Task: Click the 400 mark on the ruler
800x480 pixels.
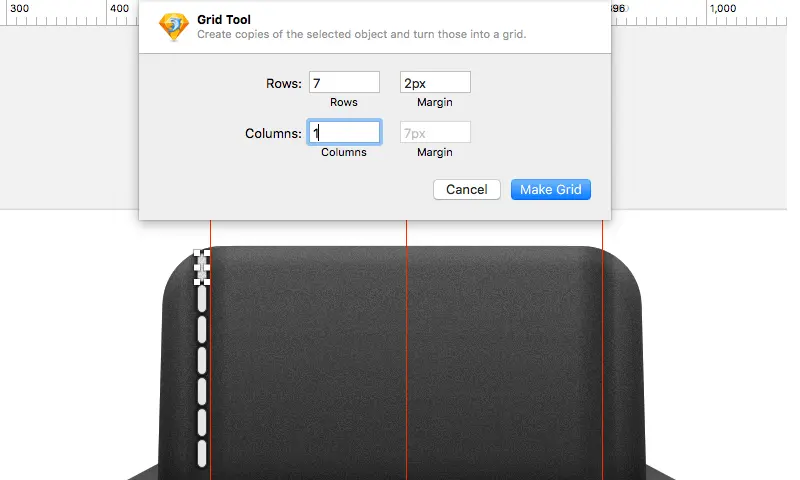Action: pyautogui.click(x=119, y=9)
